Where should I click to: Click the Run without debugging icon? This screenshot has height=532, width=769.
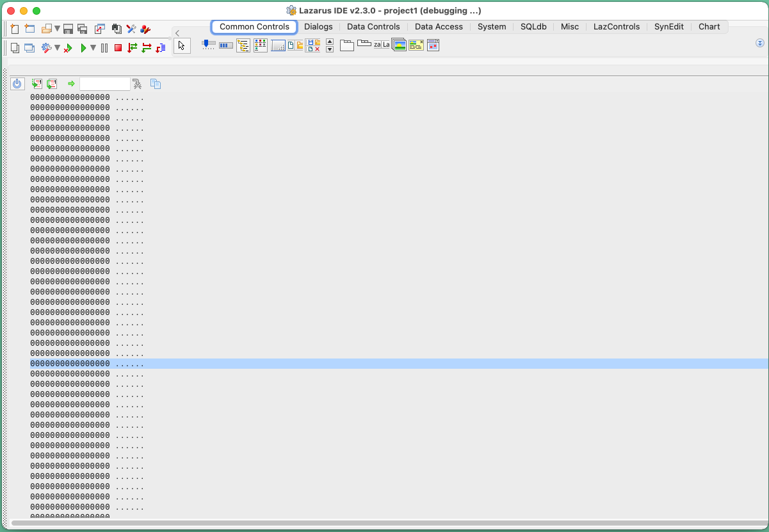click(x=67, y=47)
